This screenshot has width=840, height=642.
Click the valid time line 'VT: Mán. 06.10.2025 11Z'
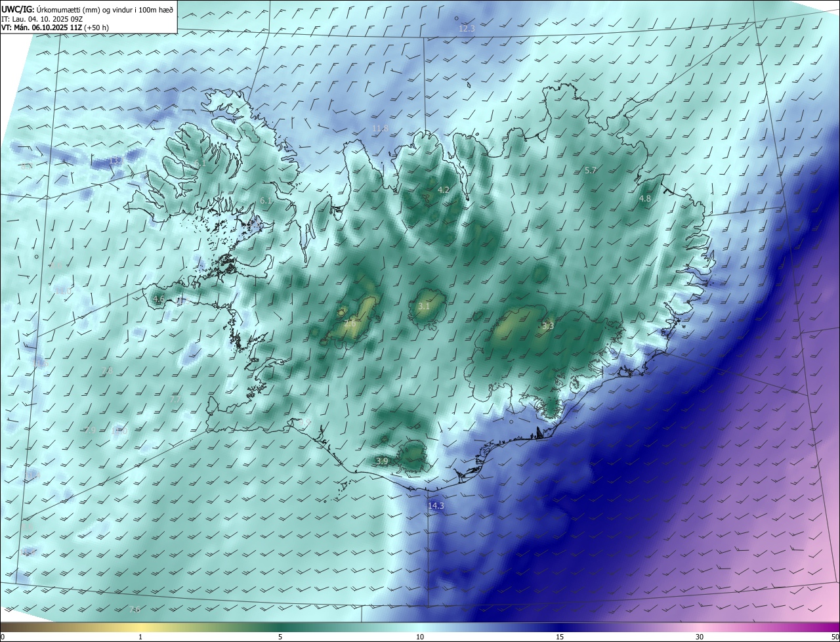pos(42,28)
